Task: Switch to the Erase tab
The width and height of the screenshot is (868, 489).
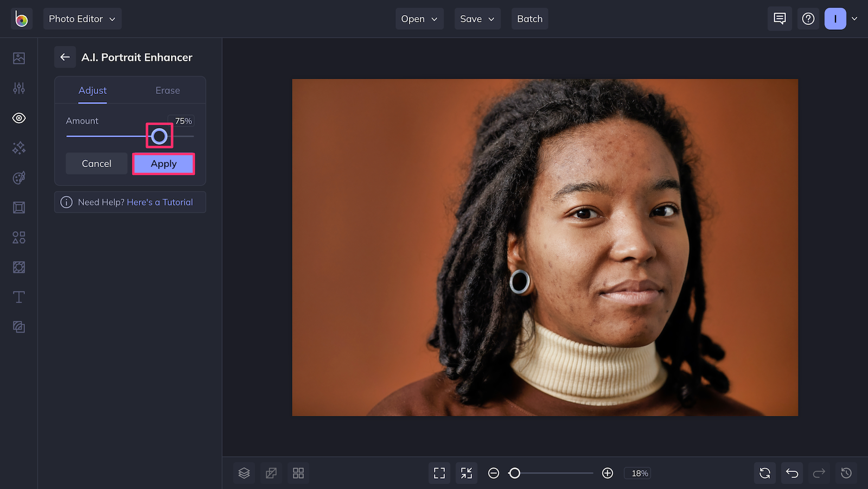Action: (x=167, y=90)
